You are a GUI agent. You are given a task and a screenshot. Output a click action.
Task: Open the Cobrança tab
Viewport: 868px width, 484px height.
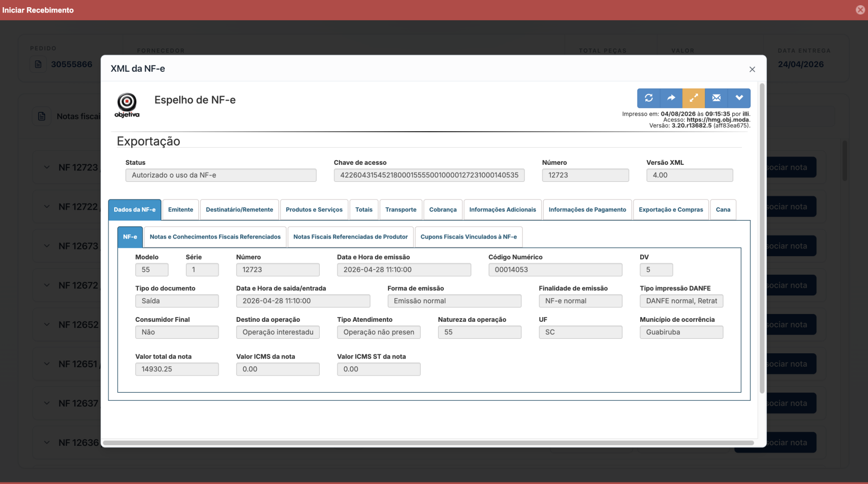point(443,210)
